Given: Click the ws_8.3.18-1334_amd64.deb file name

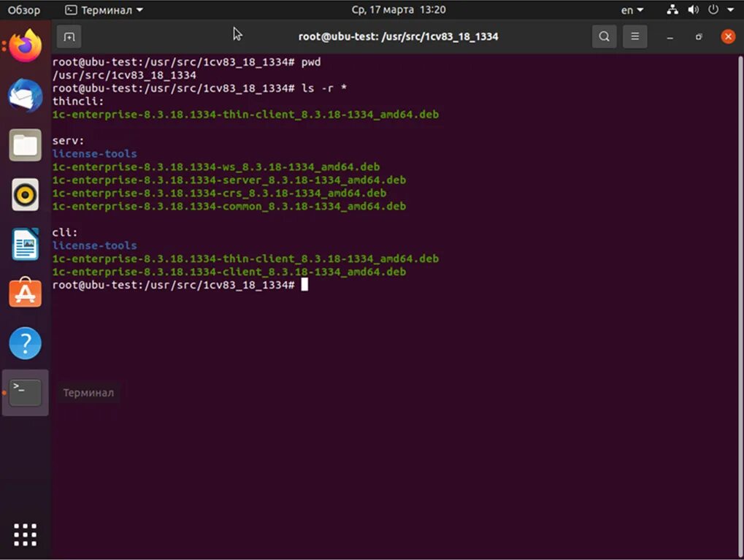Looking at the screenshot, I should click(216, 166).
